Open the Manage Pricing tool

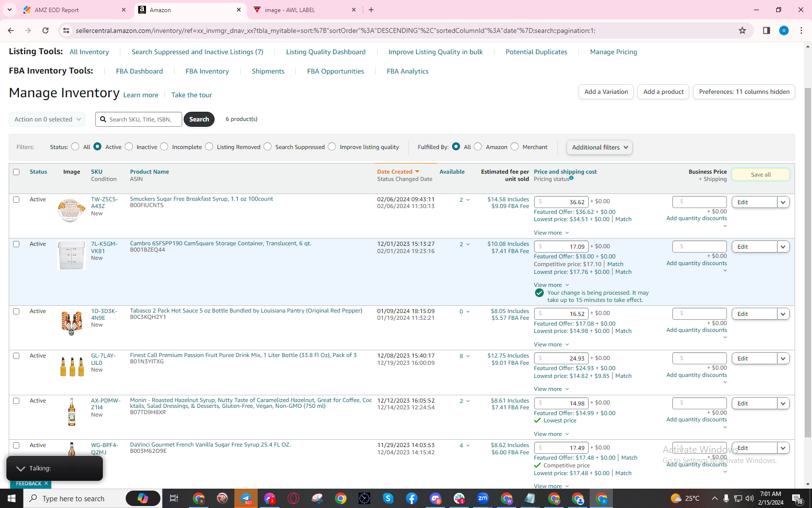coord(613,52)
